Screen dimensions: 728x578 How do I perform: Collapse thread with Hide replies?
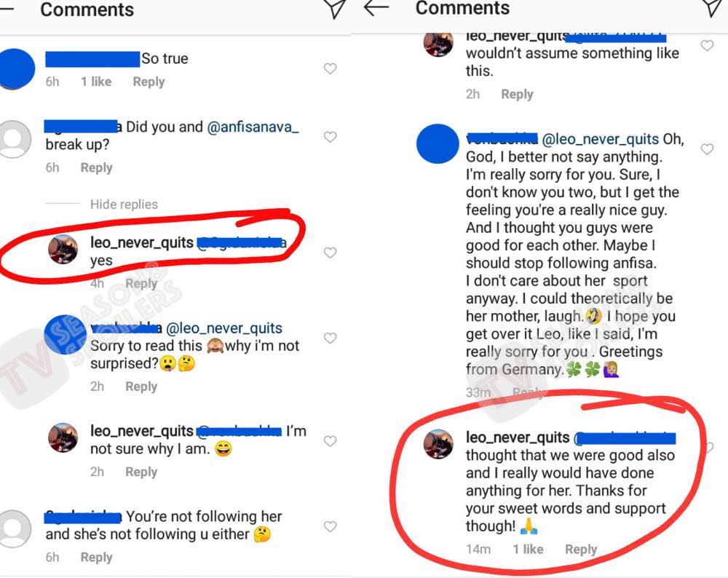(x=124, y=205)
